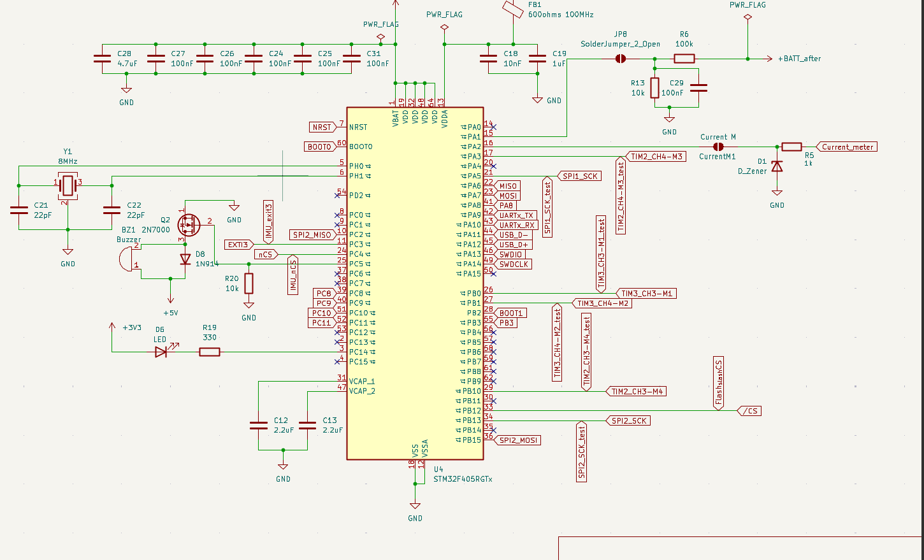Screen dimensions: 924x560
Task: Click the PB3 label
Action: click(x=505, y=323)
